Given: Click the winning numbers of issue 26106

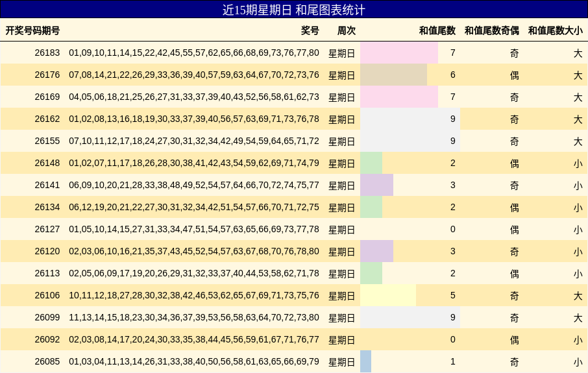Looking at the screenshot, I should coord(194,296).
